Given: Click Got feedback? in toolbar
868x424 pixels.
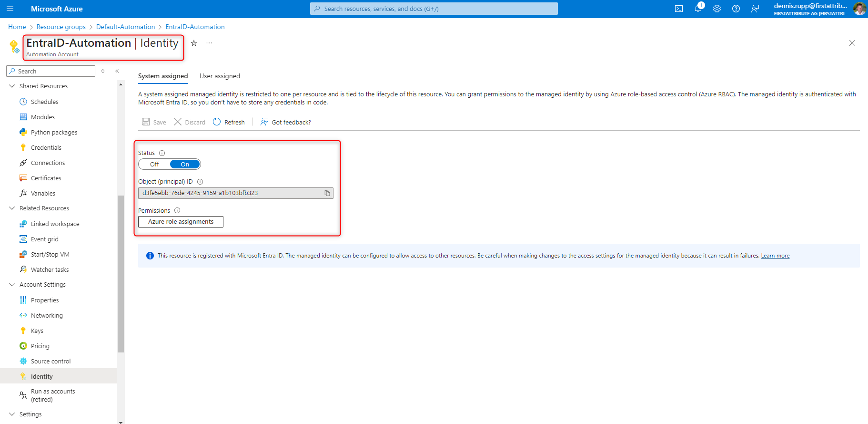Looking at the screenshot, I should tap(286, 122).
